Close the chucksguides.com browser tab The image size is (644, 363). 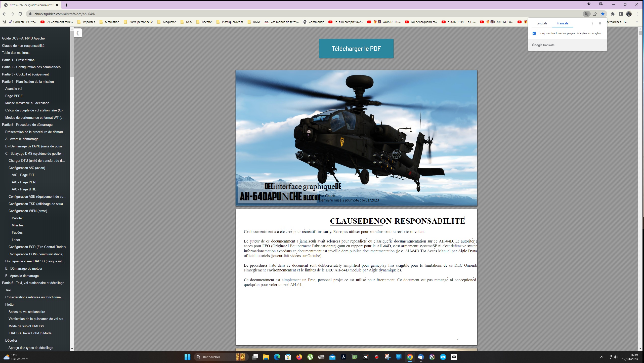click(57, 5)
